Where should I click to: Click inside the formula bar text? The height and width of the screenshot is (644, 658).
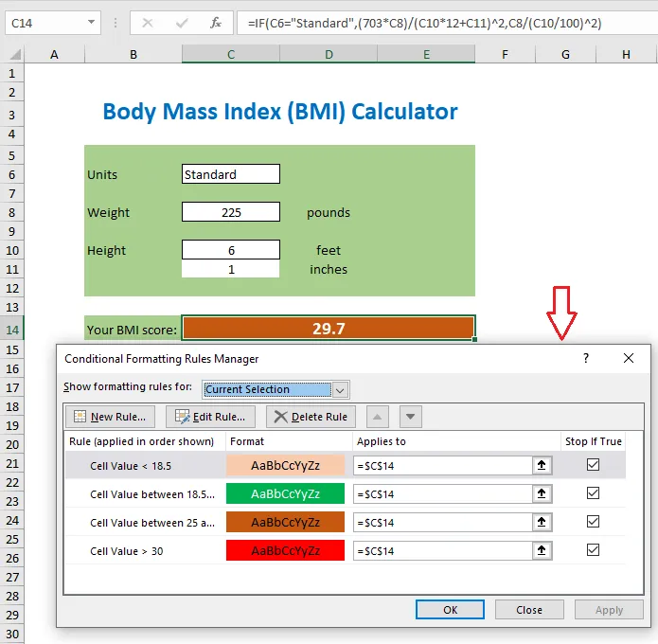click(424, 23)
